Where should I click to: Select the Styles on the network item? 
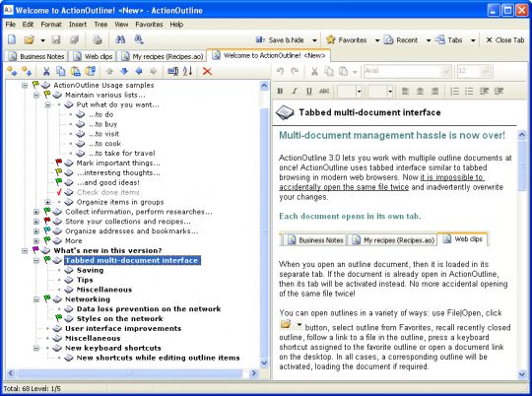coord(120,319)
